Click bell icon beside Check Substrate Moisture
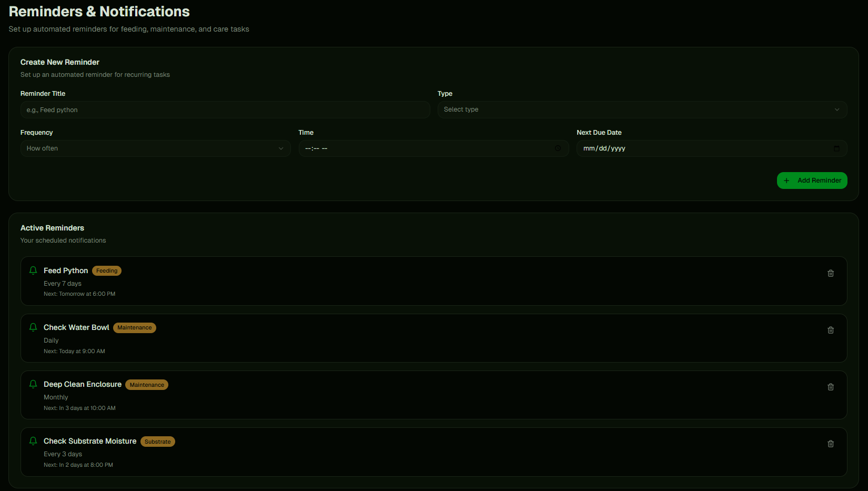 [33, 441]
